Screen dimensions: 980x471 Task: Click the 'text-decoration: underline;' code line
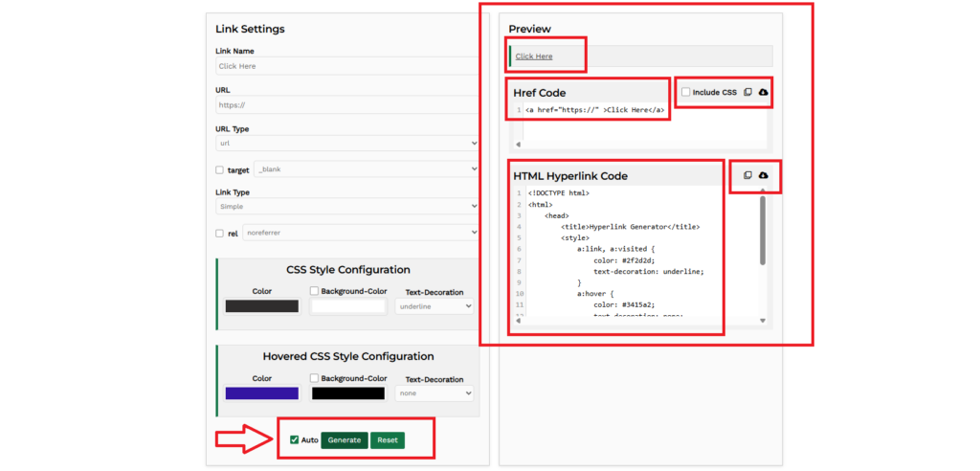tap(649, 272)
